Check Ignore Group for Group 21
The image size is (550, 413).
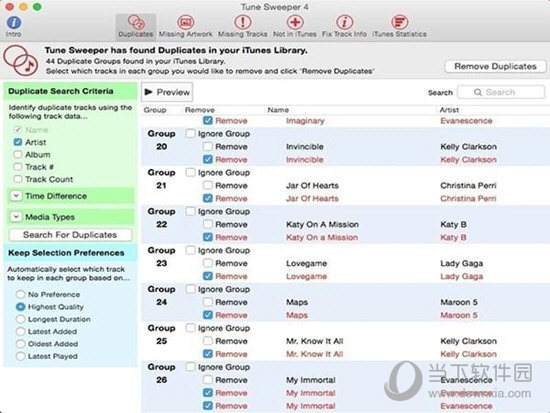coord(190,172)
